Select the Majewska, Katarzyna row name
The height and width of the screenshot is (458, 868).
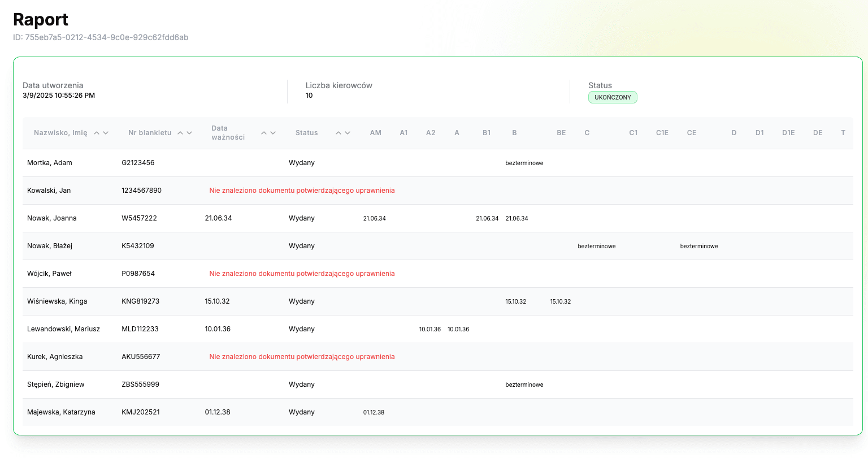coord(61,412)
